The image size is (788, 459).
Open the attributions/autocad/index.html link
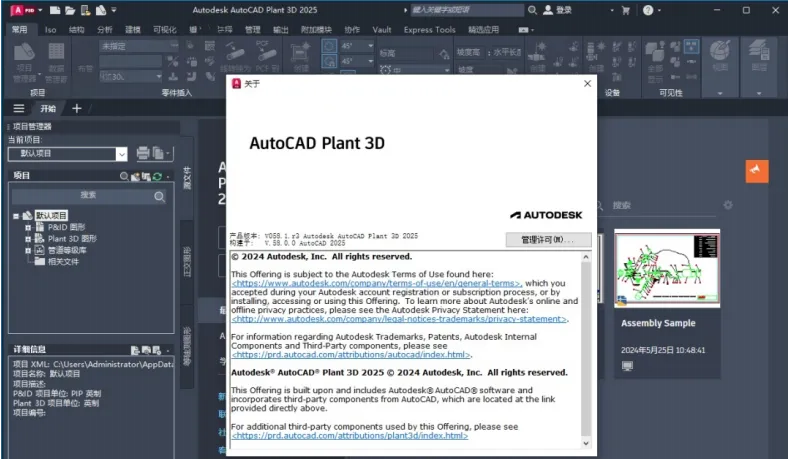pos(351,355)
